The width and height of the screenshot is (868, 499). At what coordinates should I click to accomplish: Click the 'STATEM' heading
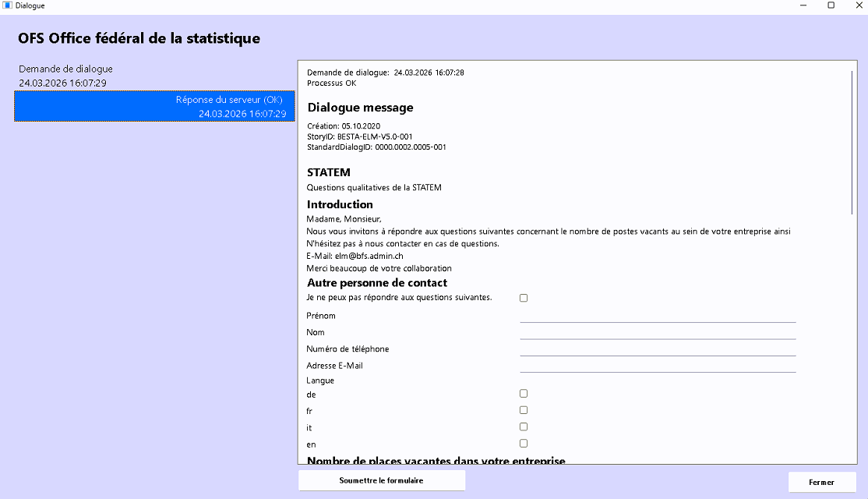329,172
